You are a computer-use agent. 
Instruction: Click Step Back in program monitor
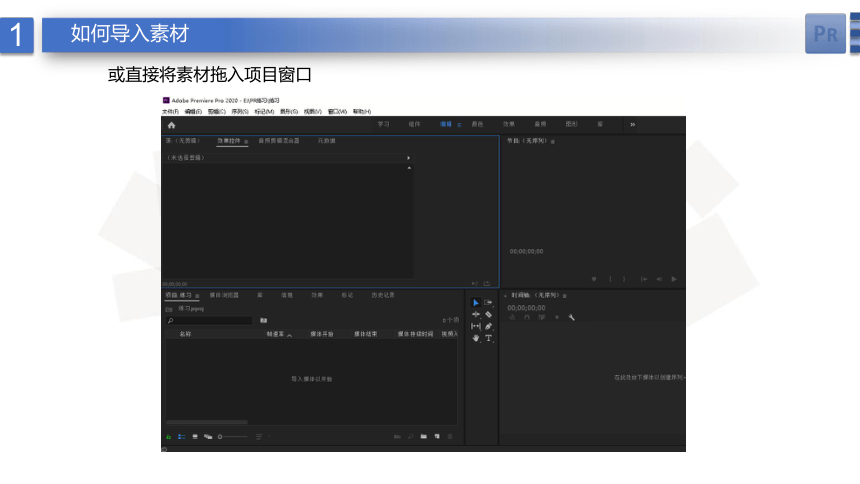659,279
